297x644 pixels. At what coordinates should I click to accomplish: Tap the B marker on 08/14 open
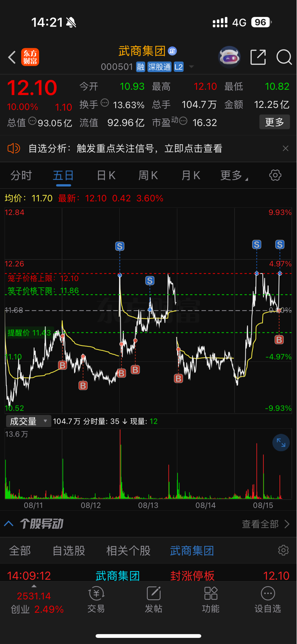tap(178, 378)
